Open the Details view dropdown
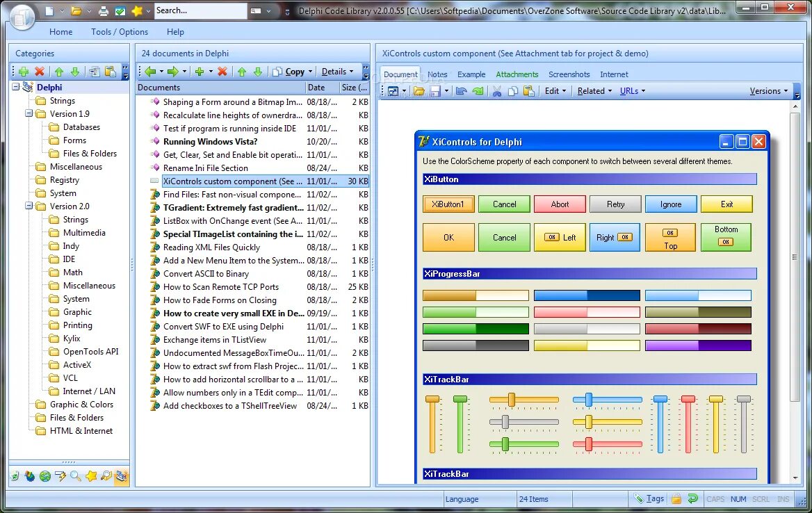The height and width of the screenshot is (513, 812). point(337,72)
